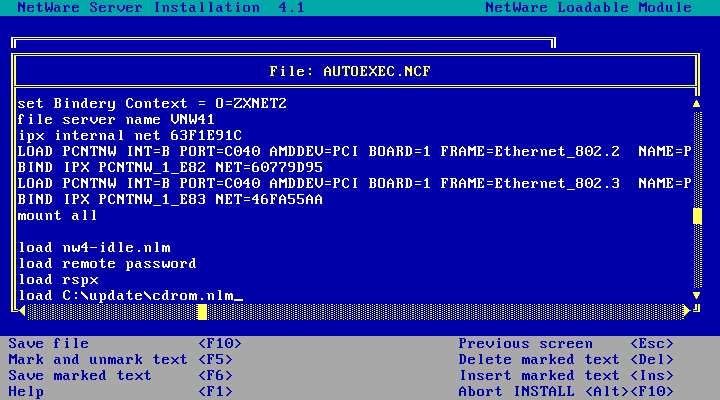Click 'Mark and unmark text <F5>'
Viewport: 720px width, 400px height.
[x=120, y=360]
